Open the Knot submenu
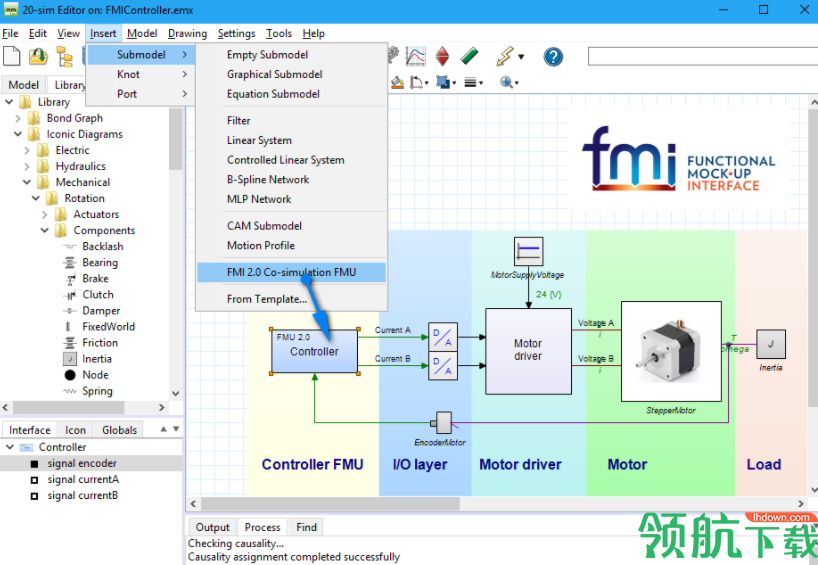 click(141, 75)
